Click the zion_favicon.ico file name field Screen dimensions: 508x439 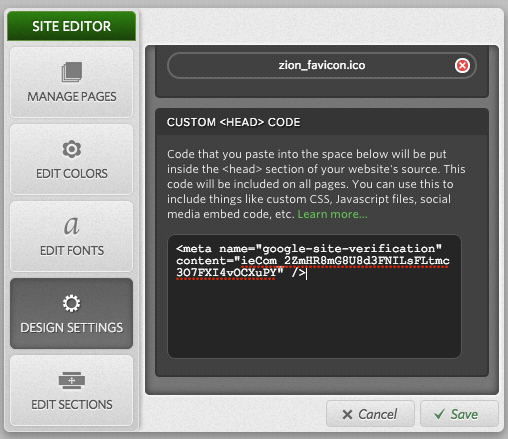(322, 65)
